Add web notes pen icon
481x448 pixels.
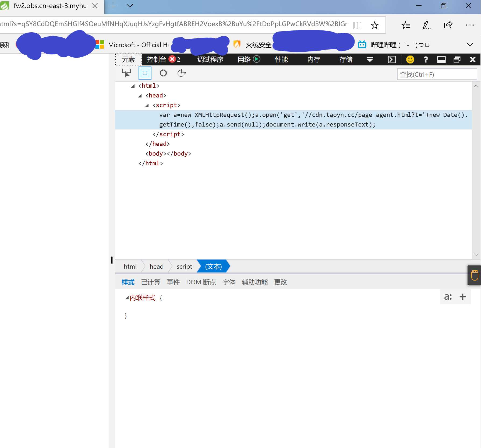point(427,25)
